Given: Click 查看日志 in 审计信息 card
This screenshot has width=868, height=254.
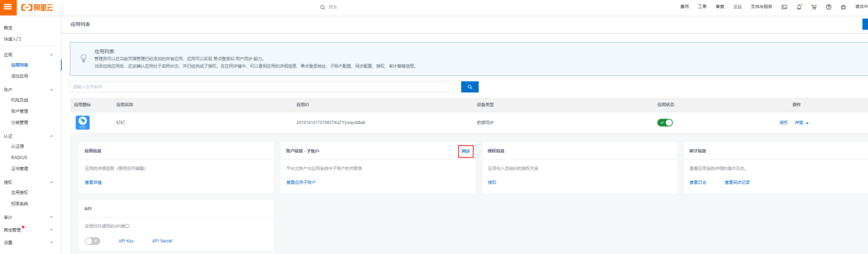Looking at the screenshot, I should coord(698,182).
